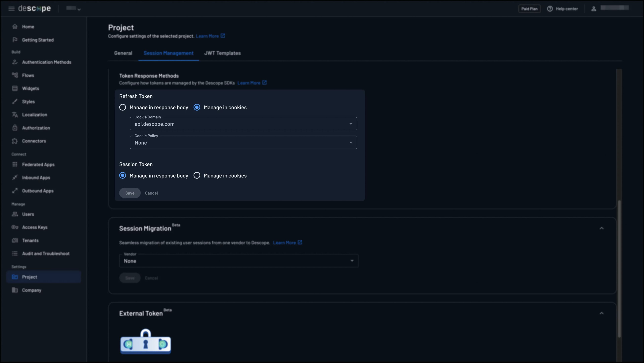
Task: Select the Access Keys section
Action: point(35,227)
